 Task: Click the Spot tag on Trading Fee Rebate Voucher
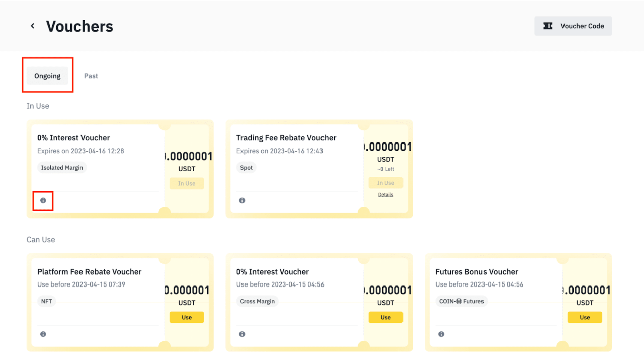click(x=246, y=167)
